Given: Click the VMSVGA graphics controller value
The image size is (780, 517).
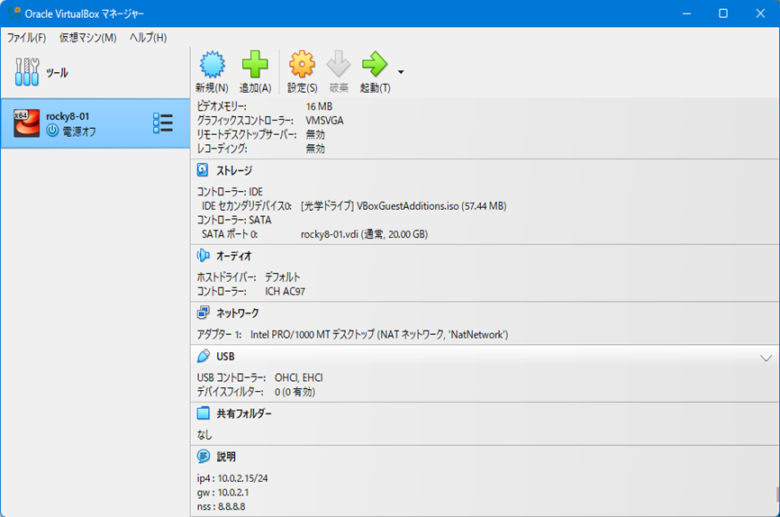Looking at the screenshot, I should (324, 121).
